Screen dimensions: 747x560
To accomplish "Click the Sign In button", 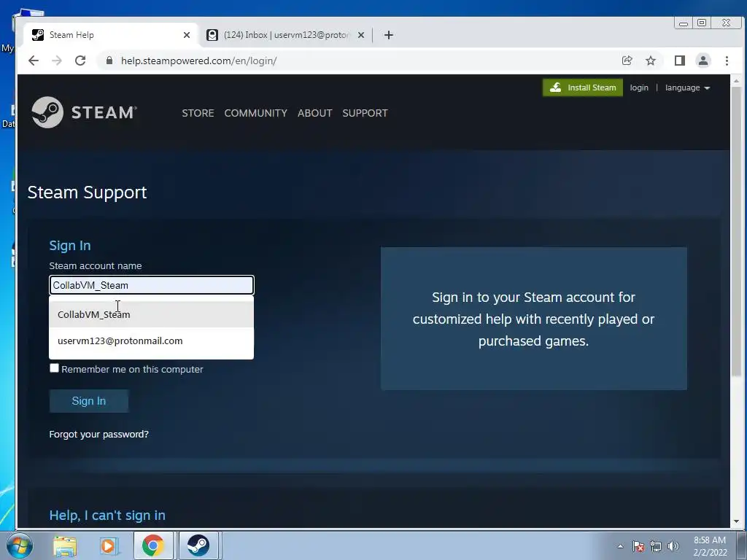I will pyautogui.click(x=88, y=401).
